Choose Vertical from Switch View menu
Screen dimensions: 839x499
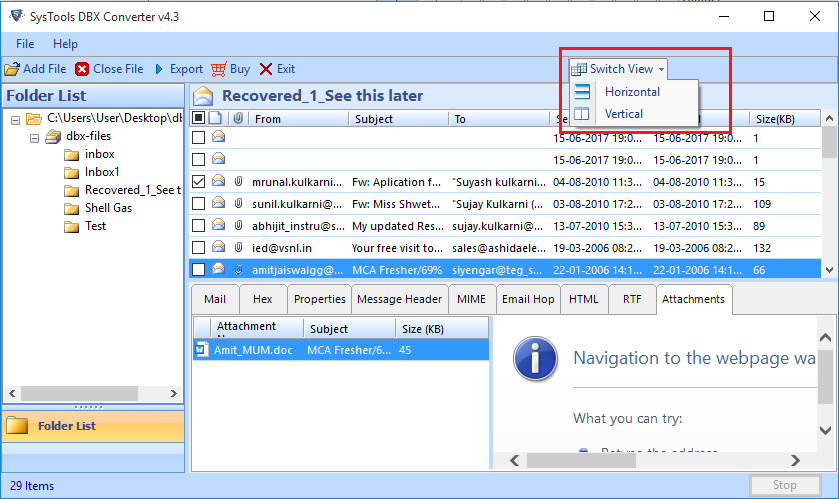coord(634,114)
